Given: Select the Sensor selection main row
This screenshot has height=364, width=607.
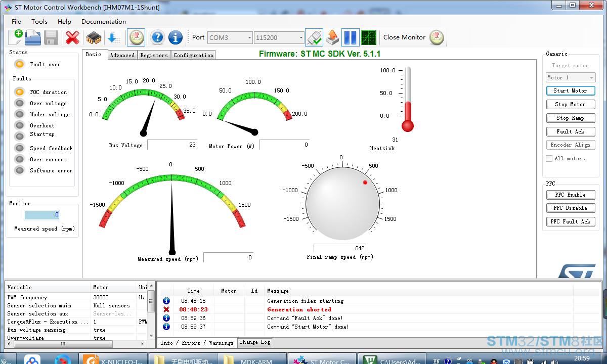Looking at the screenshot, I should pos(76,305).
